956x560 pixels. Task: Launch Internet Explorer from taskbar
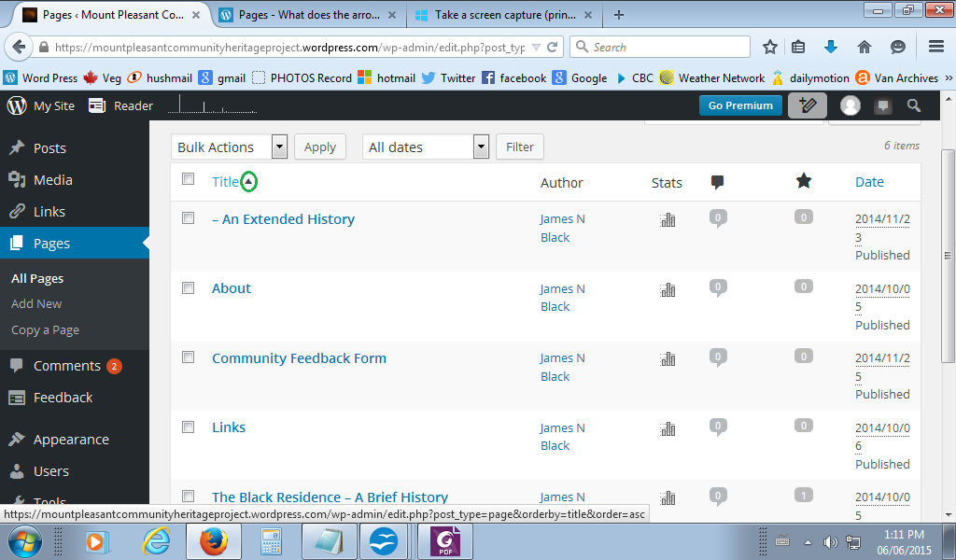pos(156,540)
